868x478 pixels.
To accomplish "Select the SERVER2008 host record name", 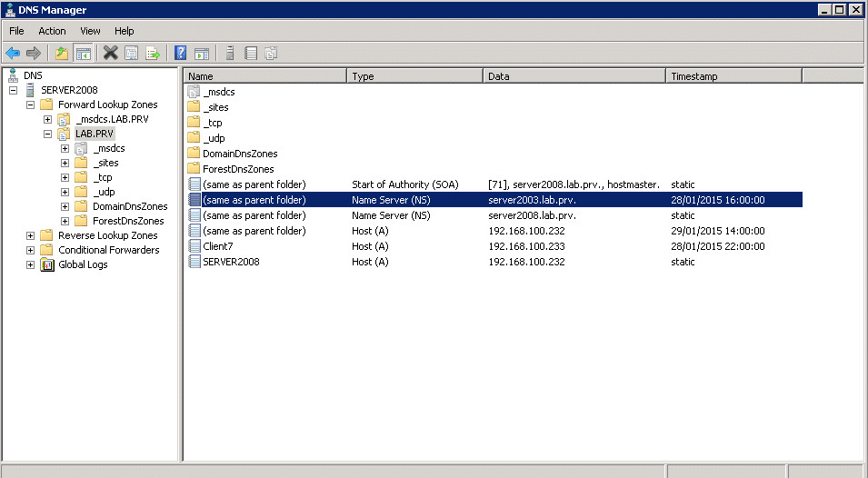I will pos(231,262).
